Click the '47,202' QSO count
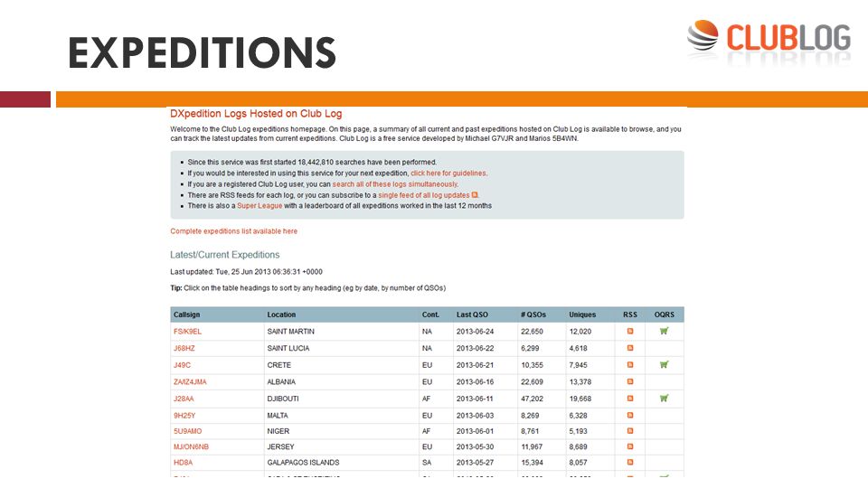 pos(532,399)
